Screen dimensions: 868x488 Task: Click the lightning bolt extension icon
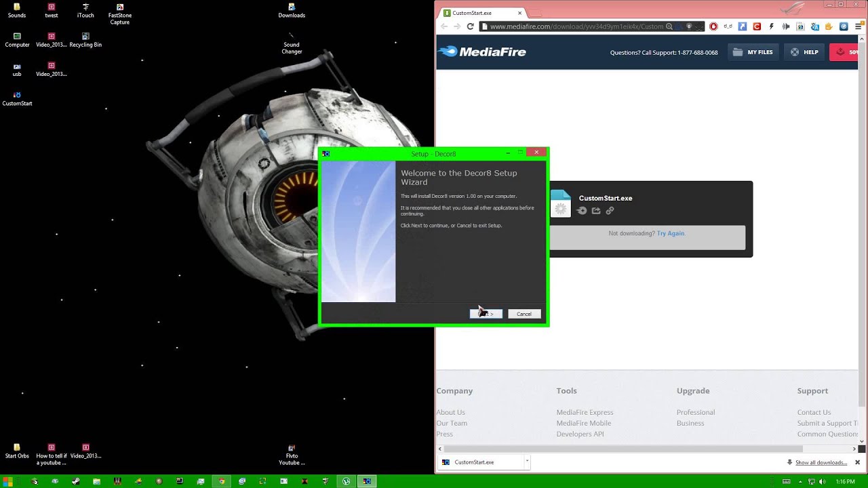pyautogui.click(x=771, y=26)
